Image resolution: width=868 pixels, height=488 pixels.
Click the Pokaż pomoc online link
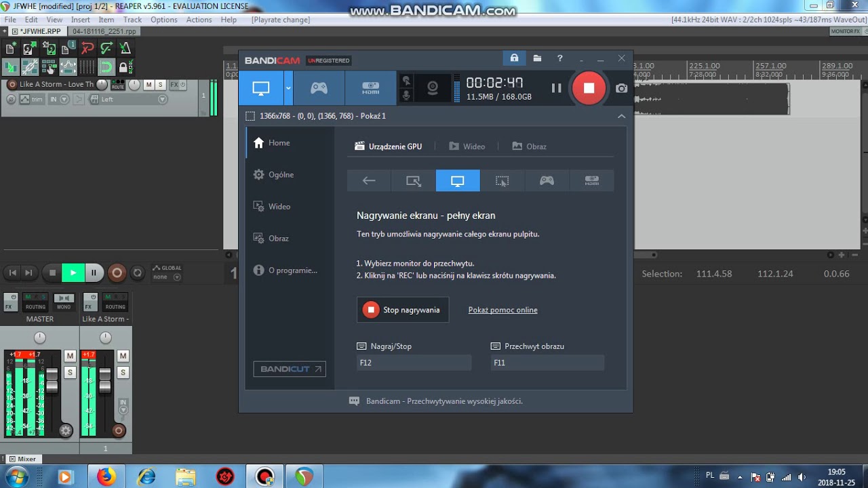click(x=502, y=310)
